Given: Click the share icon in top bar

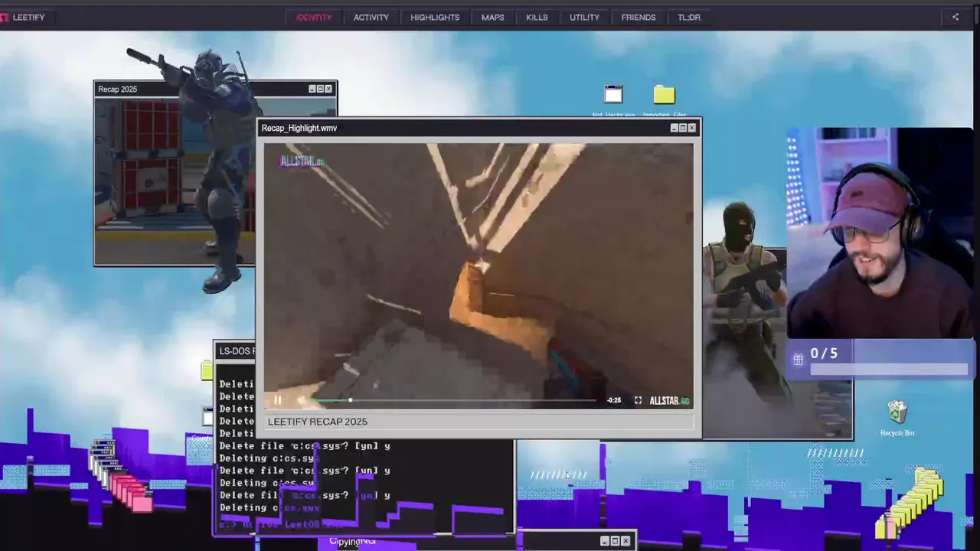Looking at the screenshot, I should coord(955,17).
